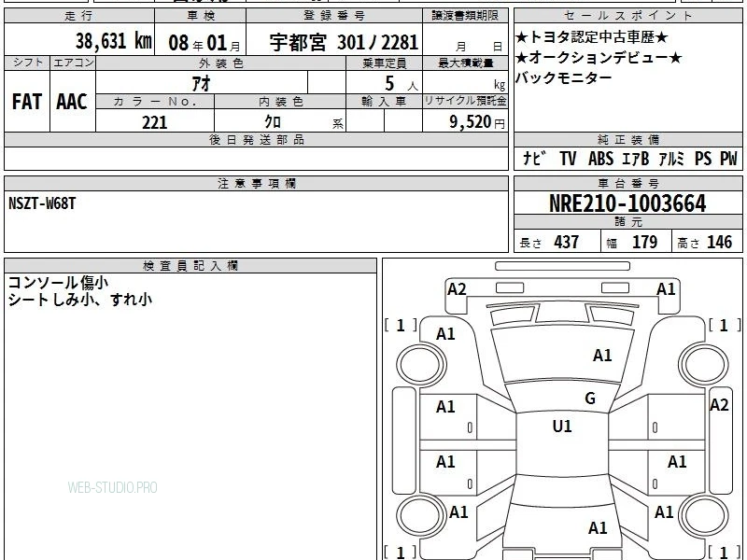747x560 pixels.
Task: Click the FAT shift value
Action: pyautogui.click(x=27, y=102)
